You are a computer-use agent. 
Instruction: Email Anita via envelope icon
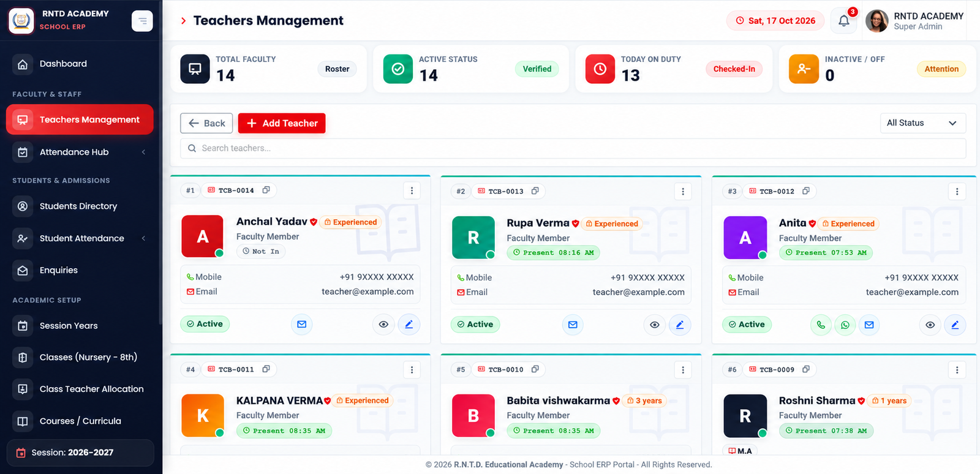pyautogui.click(x=869, y=325)
